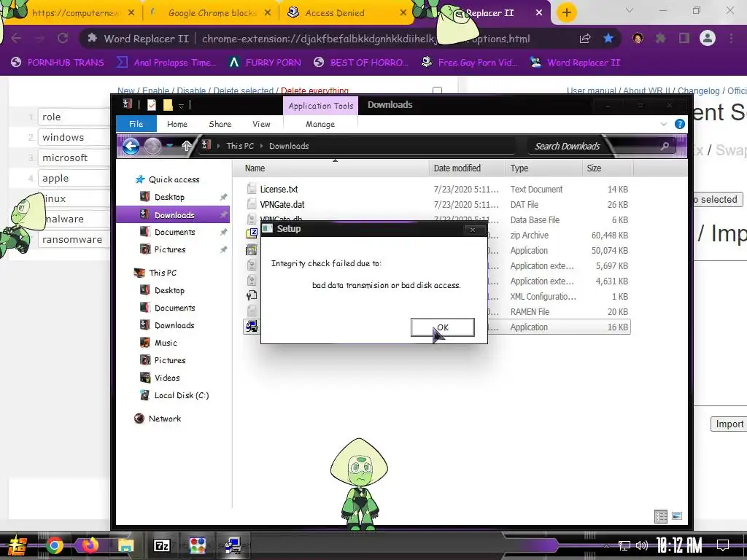The height and width of the screenshot is (560, 747).
Task: Select Videos under This PC
Action: point(167,378)
